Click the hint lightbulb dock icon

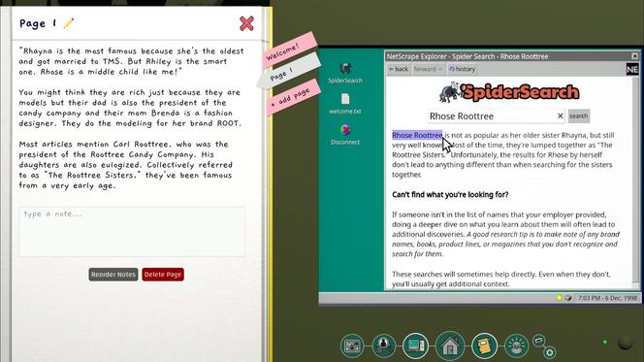pos(517,346)
